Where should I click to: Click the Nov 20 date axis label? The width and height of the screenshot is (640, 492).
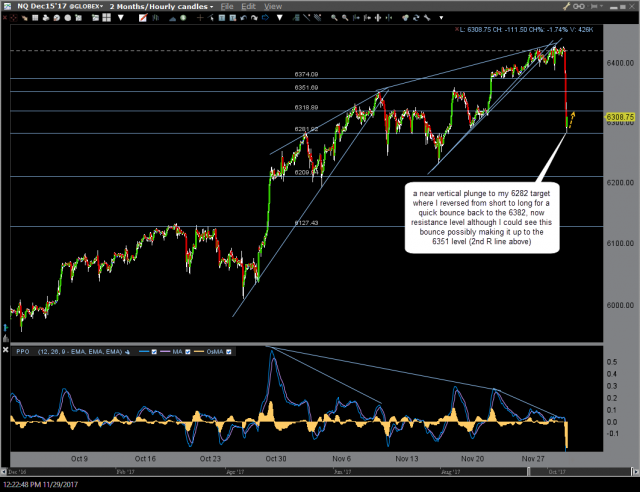point(472,459)
